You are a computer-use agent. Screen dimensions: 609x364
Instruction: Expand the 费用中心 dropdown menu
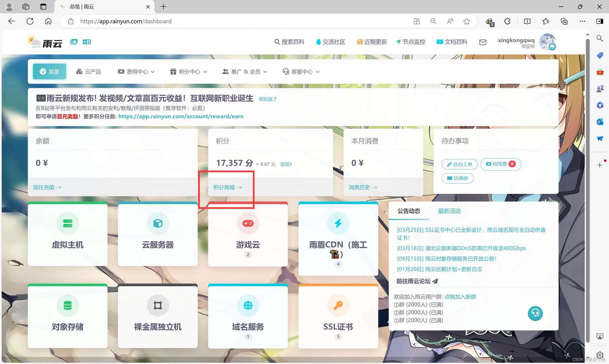[136, 72]
